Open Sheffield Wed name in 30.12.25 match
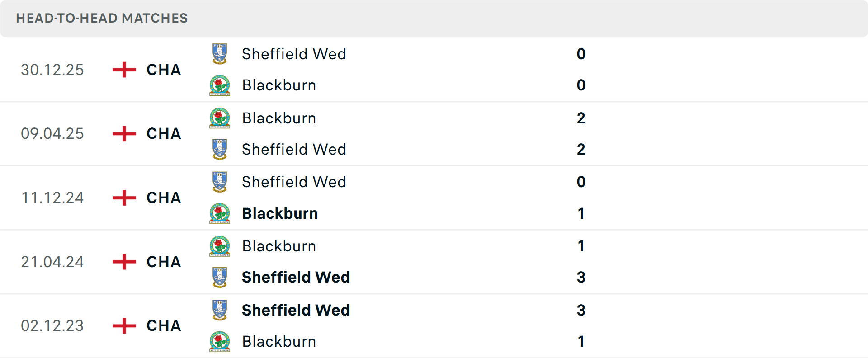The image size is (868, 358). click(x=294, y=54)
